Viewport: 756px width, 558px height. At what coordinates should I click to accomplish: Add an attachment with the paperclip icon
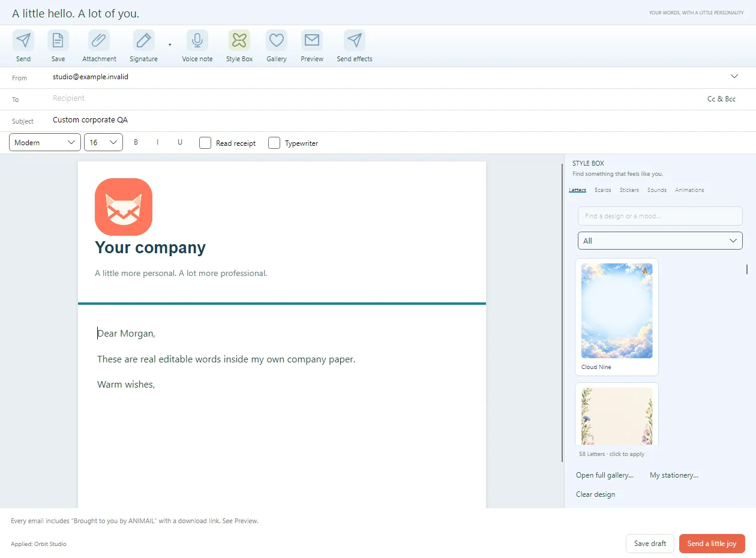pos(99,40)
